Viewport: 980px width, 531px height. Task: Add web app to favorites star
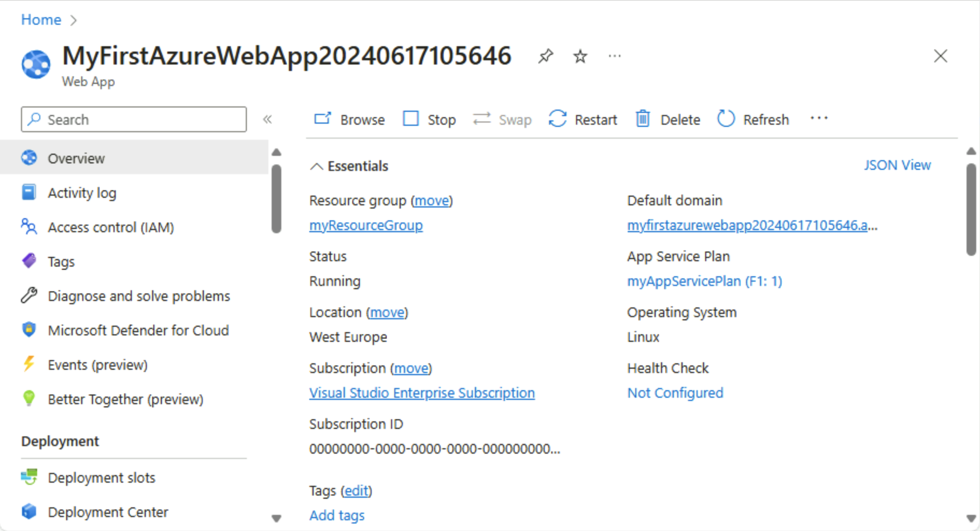(580, 56)
